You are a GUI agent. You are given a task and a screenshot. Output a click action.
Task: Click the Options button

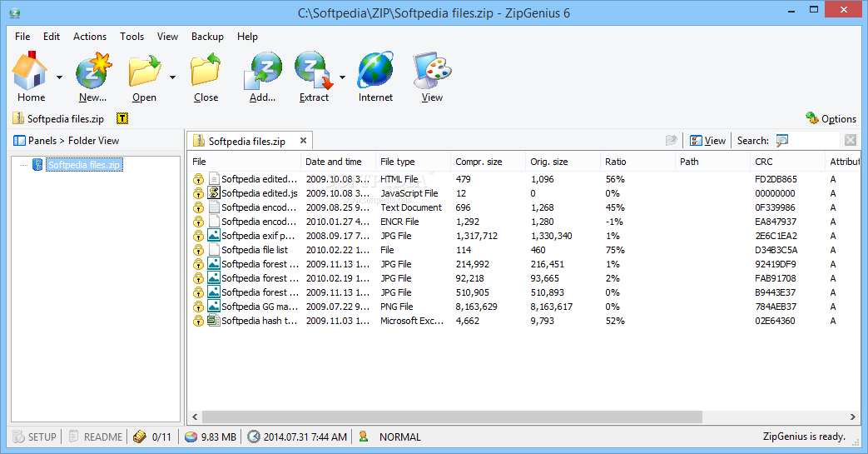[831, 118]
